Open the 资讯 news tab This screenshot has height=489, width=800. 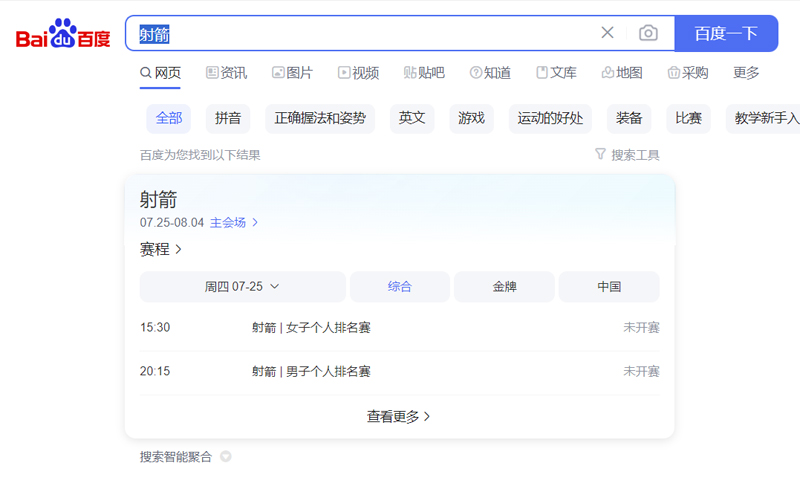226,73
